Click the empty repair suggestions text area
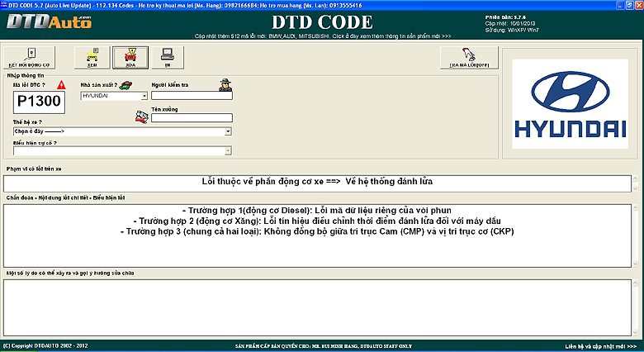Screen dimensions: 644x352 [x=317, y=307]
